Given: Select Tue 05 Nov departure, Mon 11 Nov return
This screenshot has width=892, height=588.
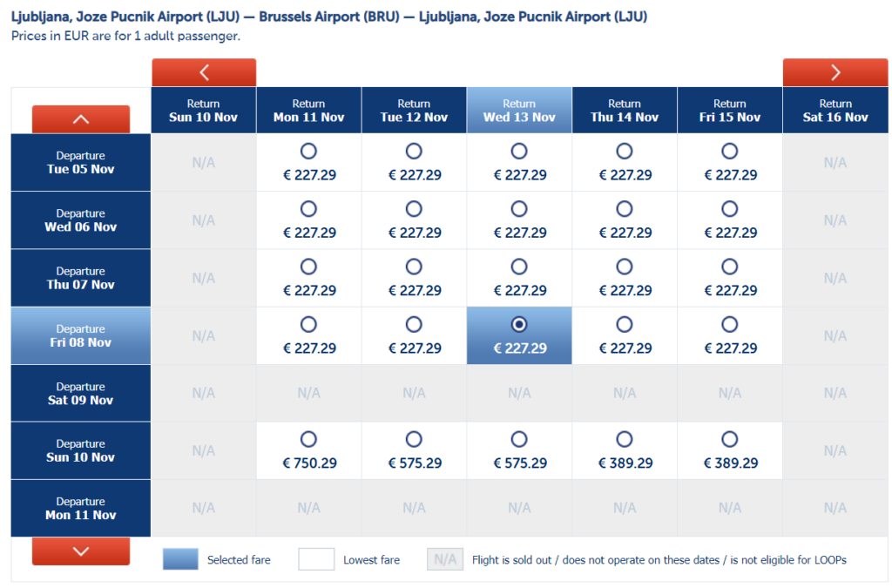Looking at the screenshot, I should (x=308, y=152).
